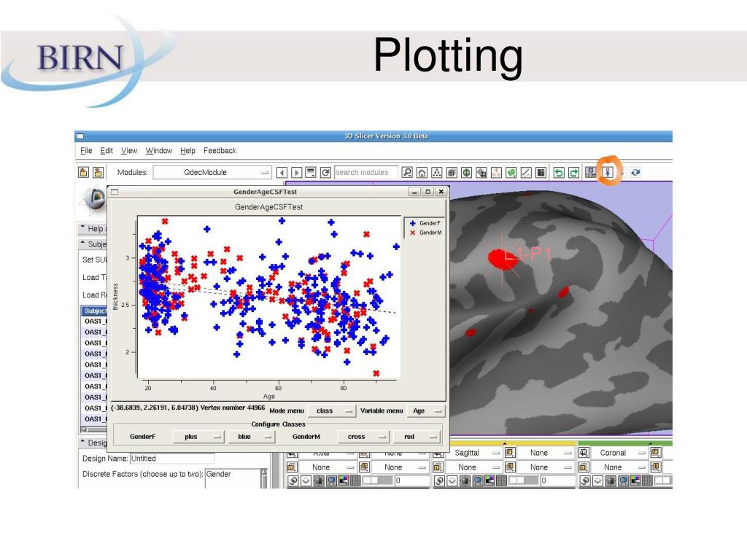Click the Home module icon
747x560 pixels.
[422, 172]
